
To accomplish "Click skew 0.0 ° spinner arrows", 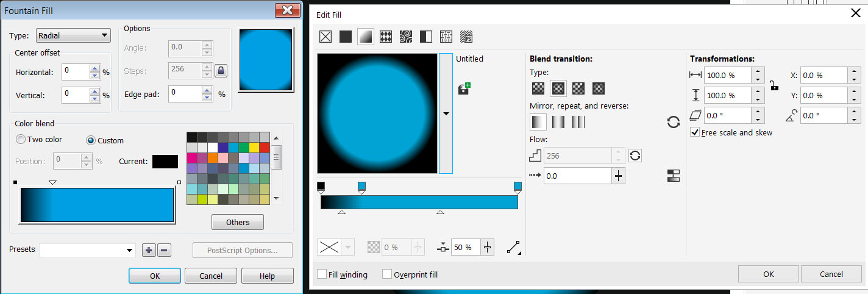I will click(758, 115).
